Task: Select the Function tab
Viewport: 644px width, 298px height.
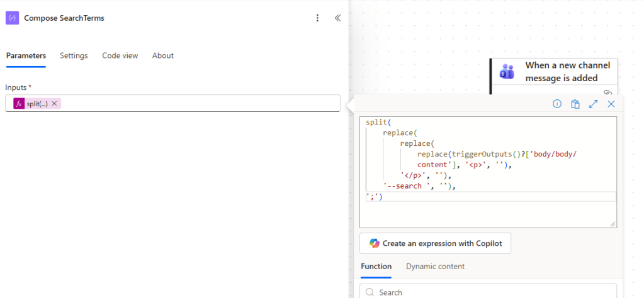Action: [376, 267]
